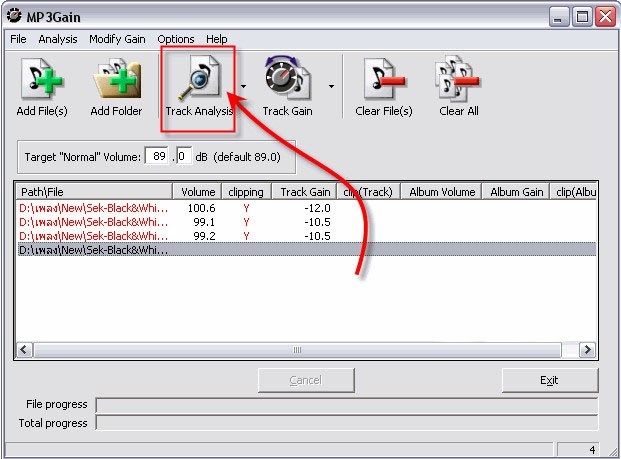Viewport: 621px width, 459px height.
Task: Open the Options menu
Action: tap(176, 39)
